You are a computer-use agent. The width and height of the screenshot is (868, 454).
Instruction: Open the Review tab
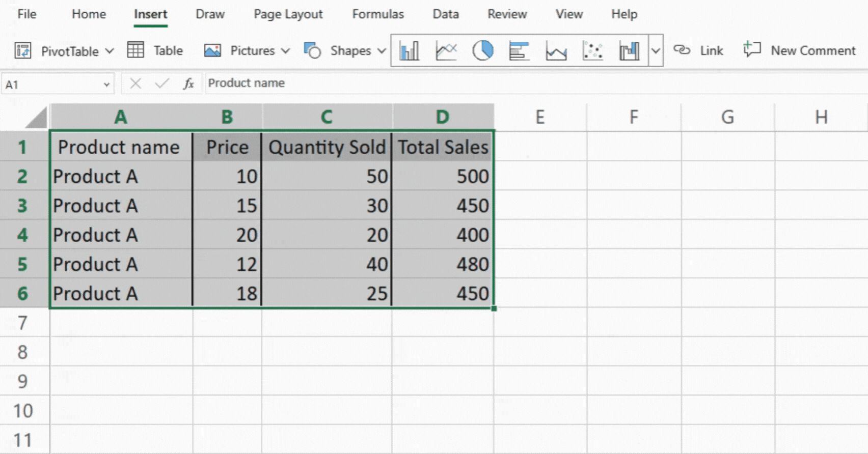[x=507, y=14]
